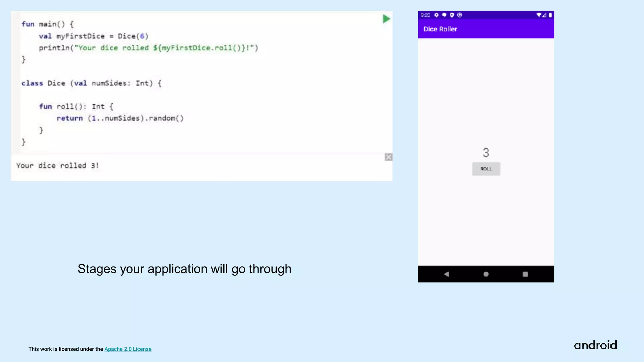This screenshot has height=362, width=644.
Task: Run the Kotlin code with the green play button
Action: click(386, 19)
